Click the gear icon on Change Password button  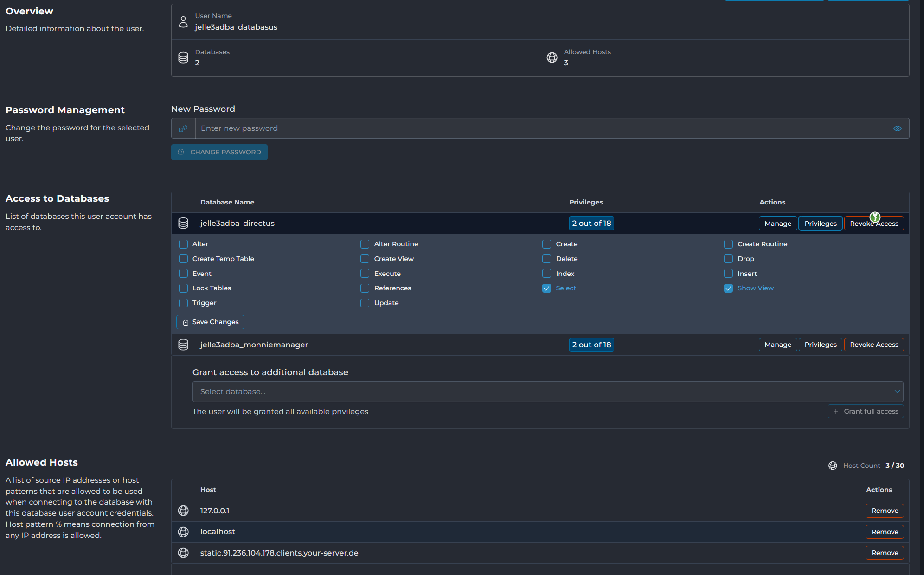pyautogui.click(x=181, y=152)
